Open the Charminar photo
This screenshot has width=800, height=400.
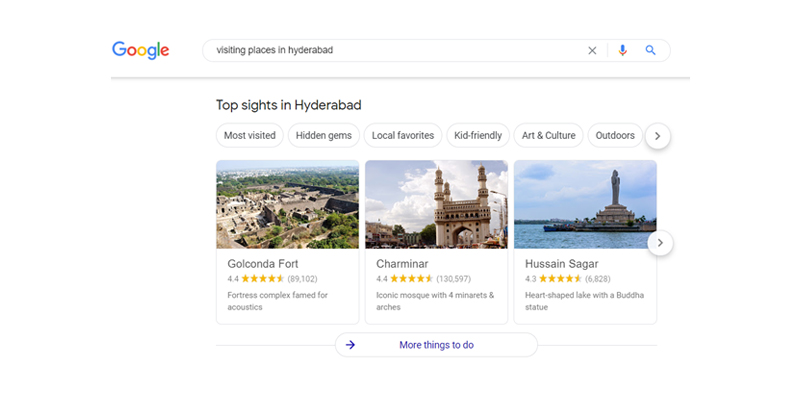click(436, 204)
